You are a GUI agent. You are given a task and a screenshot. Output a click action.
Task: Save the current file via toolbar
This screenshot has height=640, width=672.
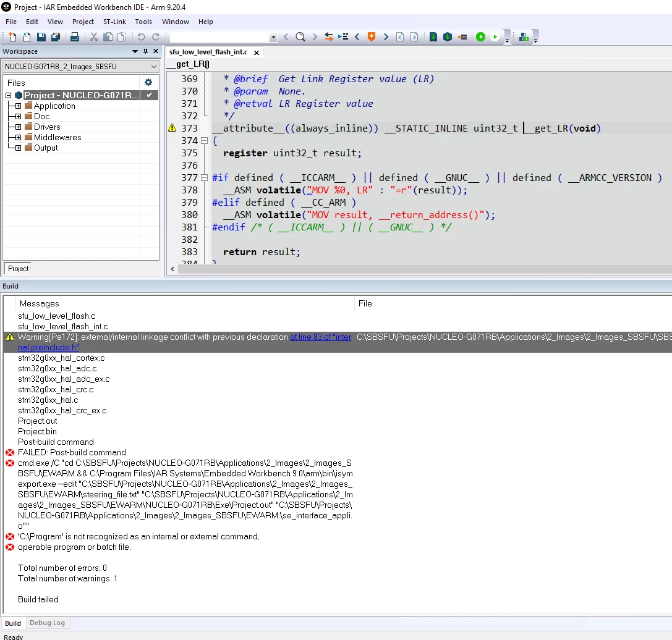coord(41,37)
